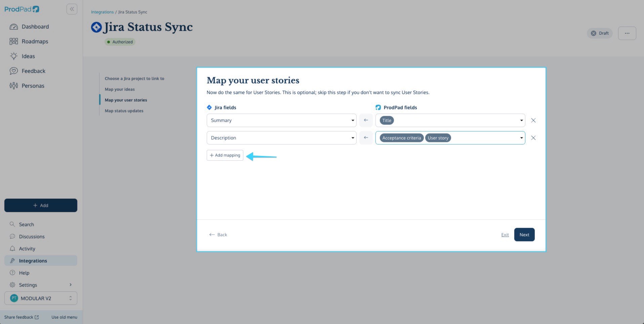Viewport: 644px width, 324px height.
Task: Go to Choose a Jira project step
Action: click(134, 79)
